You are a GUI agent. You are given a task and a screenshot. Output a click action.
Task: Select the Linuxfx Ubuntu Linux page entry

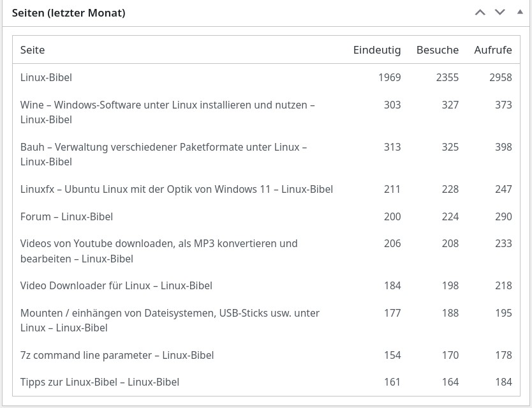click(x=177, y=189)
